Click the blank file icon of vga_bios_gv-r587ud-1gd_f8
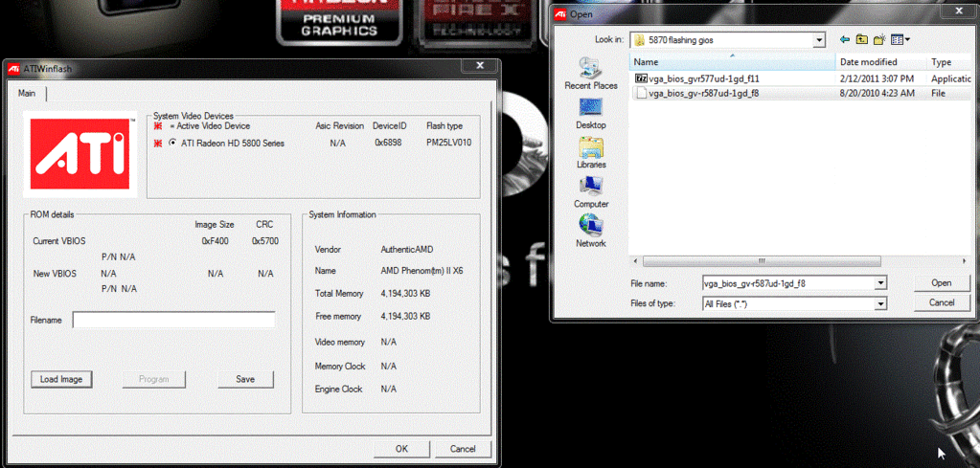The height and width of the screenshot is (468, 980). [x=641, y=93]
